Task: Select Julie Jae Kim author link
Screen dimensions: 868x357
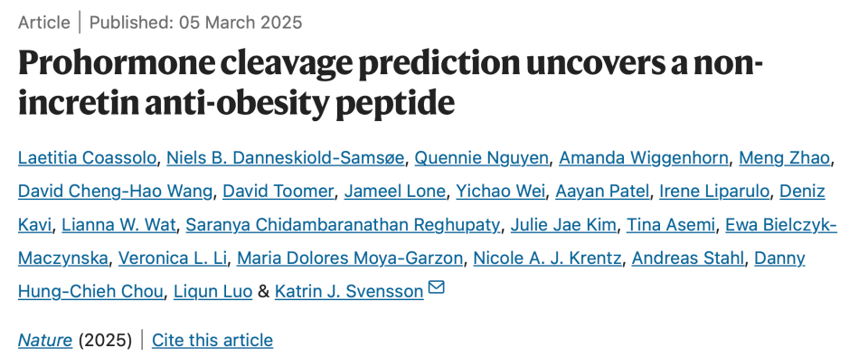Action: [563, 225]
